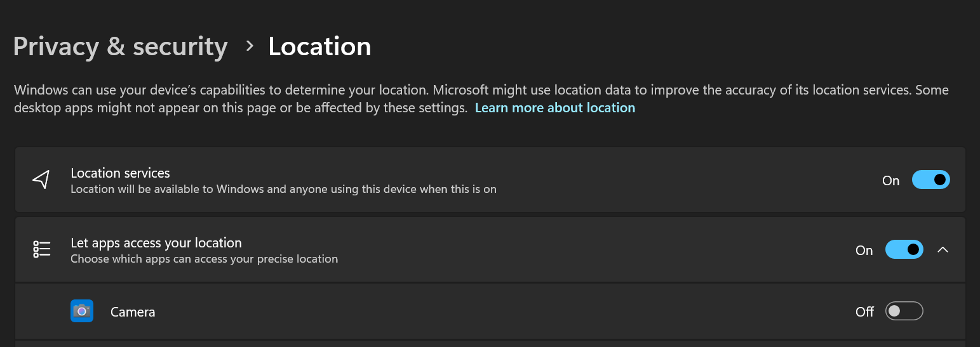The width and height of the screenshot is (980, 347).
Task: Collapse the Let apps access your location section
Action: 943,250
